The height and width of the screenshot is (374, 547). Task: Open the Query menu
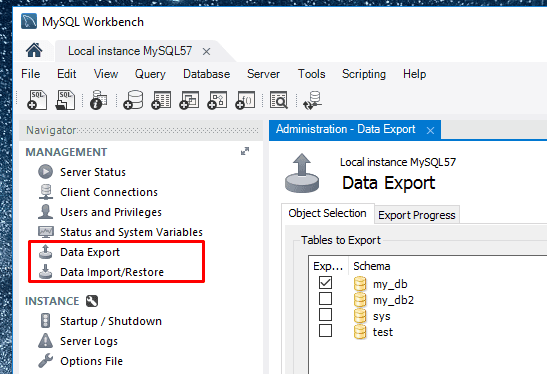point(150,74)
